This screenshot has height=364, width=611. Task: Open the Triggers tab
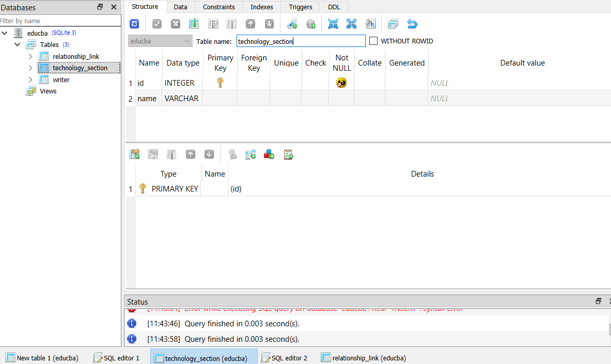300,7
